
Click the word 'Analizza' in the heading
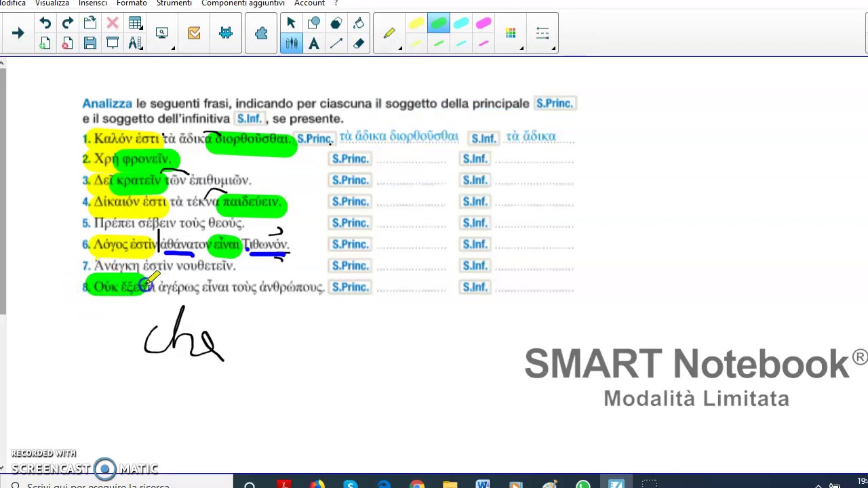pyautogui.click(x=107, y=104)
